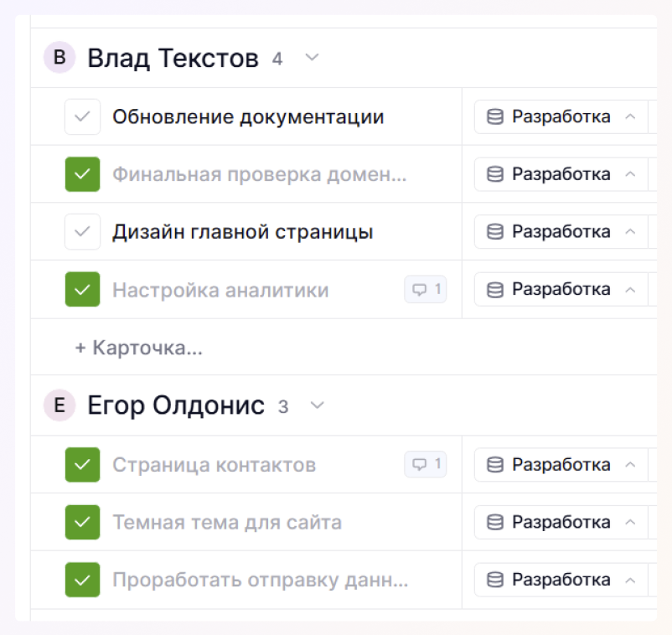Open Разработка dropdown for Настройка аналитики

pos(630,290)
